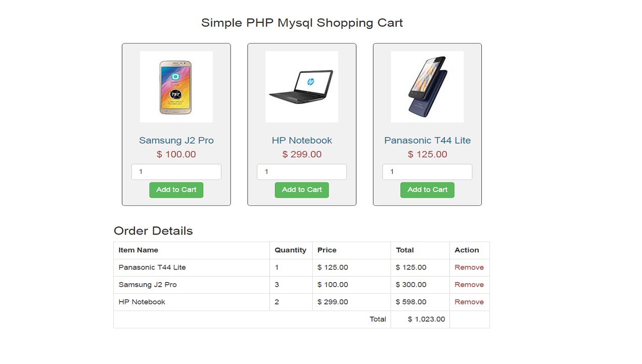Click the HP Notebook quantity field
Image resolution: width=642 pixels, height=364 pixels.
302,172
